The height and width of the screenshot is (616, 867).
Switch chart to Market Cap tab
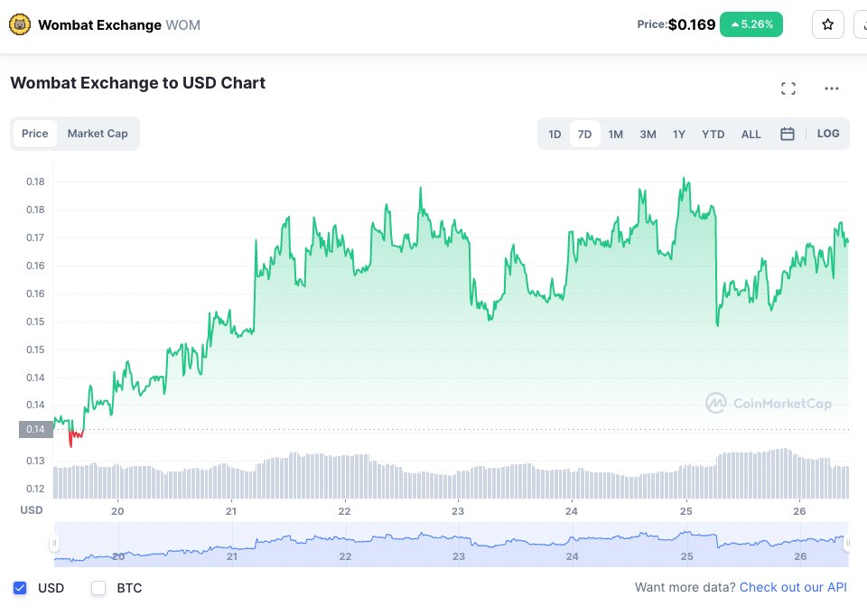tap(98, 134)
